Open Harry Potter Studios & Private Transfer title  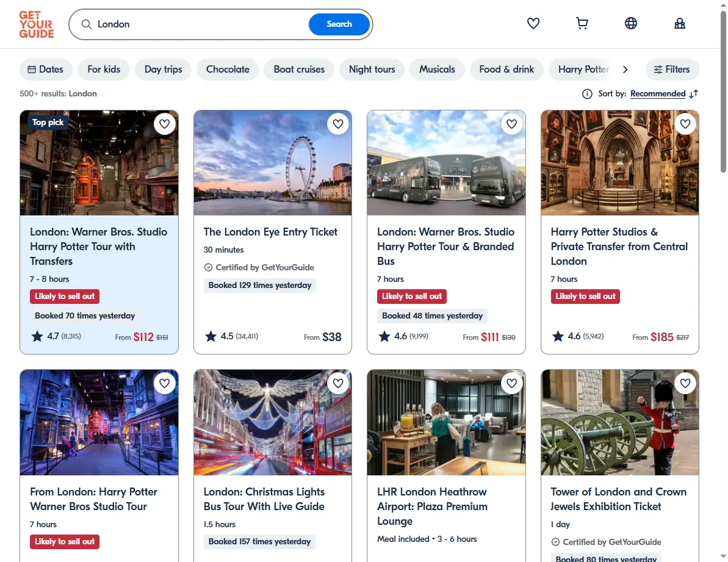pyautogui.click(x=619, y=247)
